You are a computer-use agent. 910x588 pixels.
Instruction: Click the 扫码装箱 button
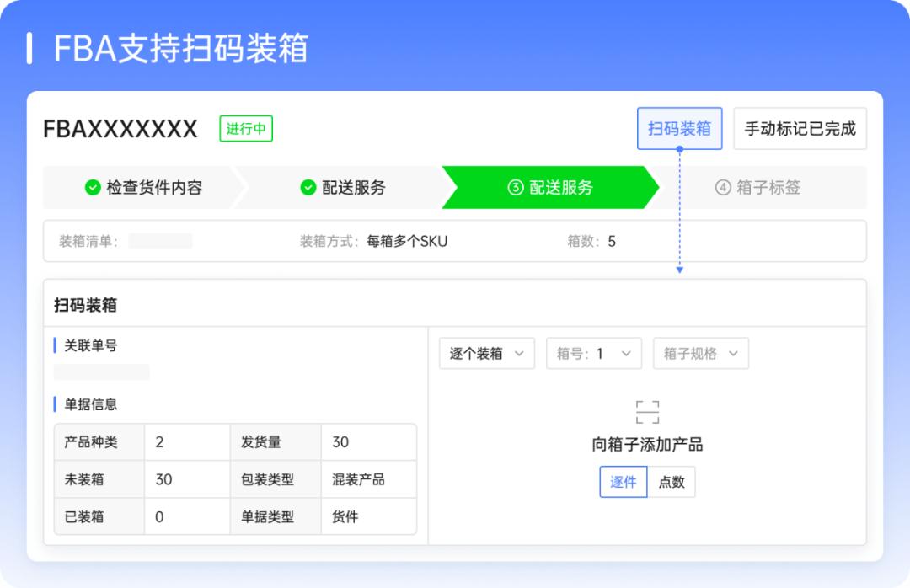[x=679, y=129]
